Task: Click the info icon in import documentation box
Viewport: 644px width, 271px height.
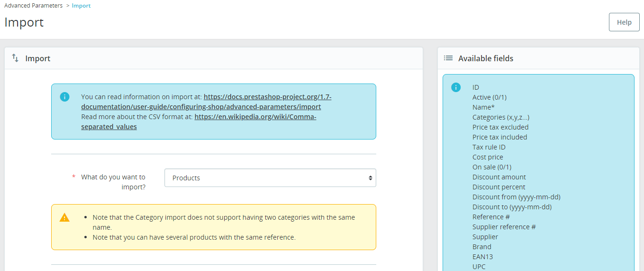Action: click(x=64, y=97)
